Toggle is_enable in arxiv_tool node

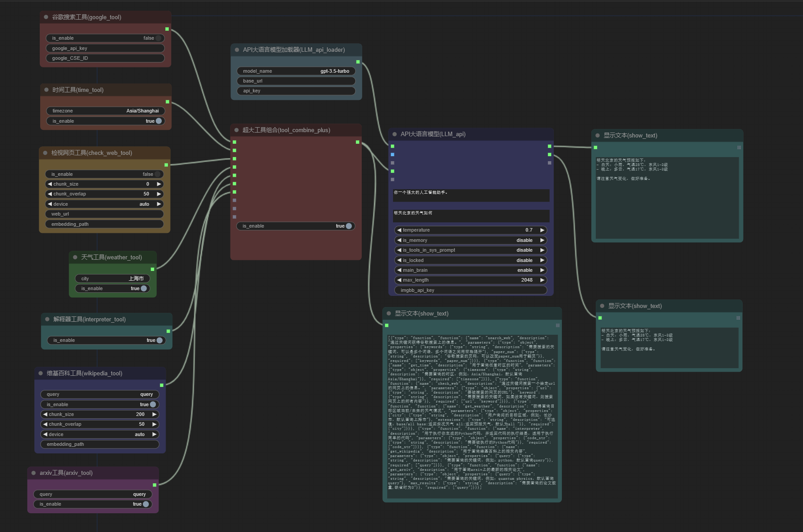point(93,504)
